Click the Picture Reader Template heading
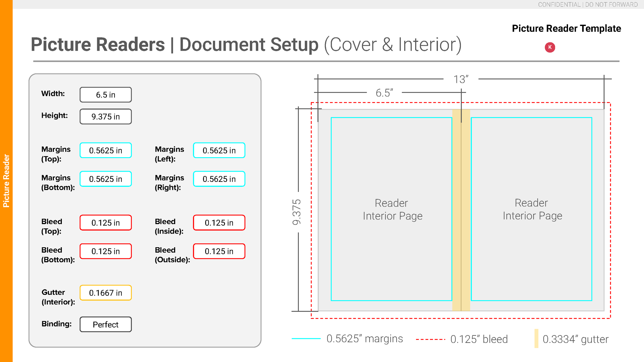 point(566,29)
